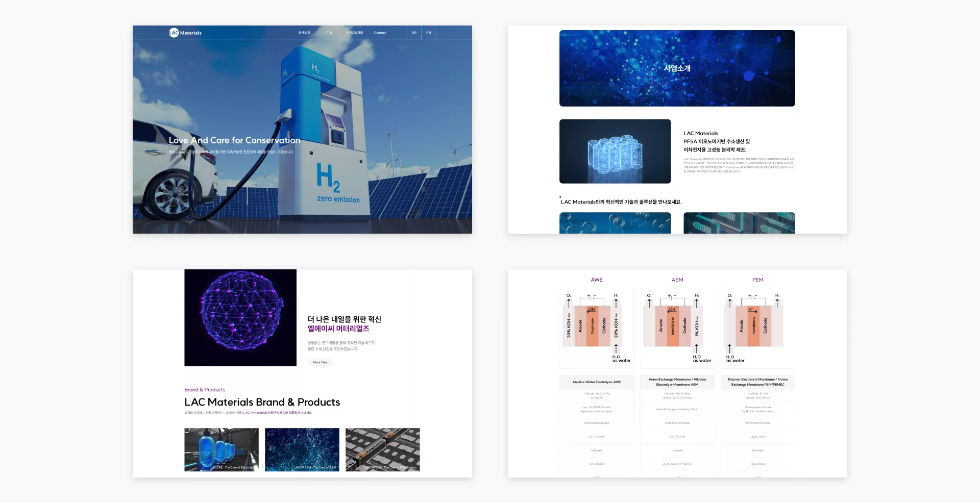This screenshot has width=980, height=503.
Task: Switch site language to EN
Action: pos(429,33)
